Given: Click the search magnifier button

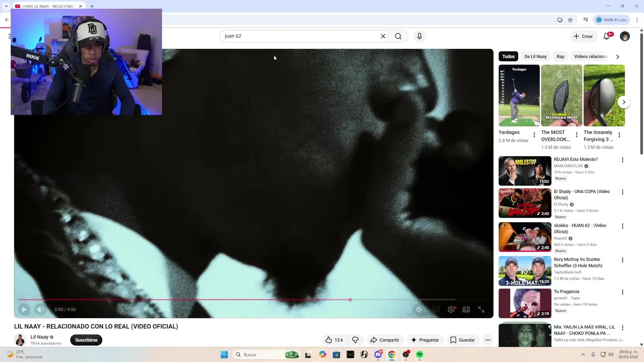Looking at the screenshot, I should click(398, 36).
